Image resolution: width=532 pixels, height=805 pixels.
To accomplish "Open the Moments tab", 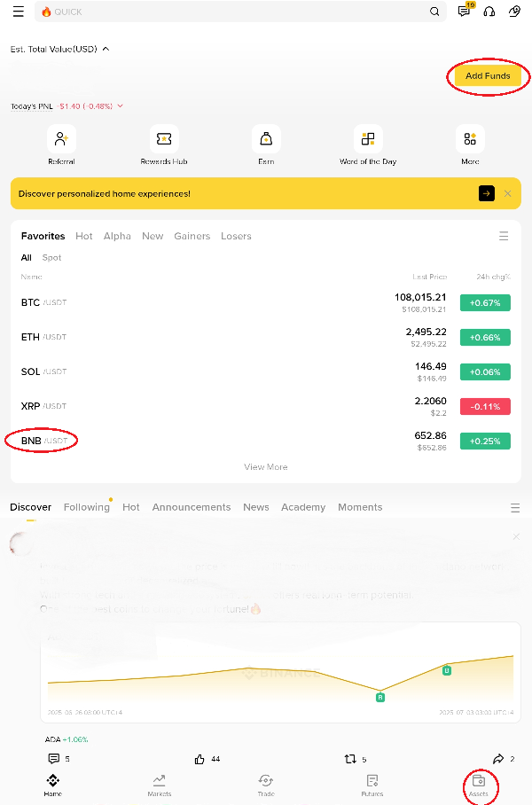I will tap(360, 507).
